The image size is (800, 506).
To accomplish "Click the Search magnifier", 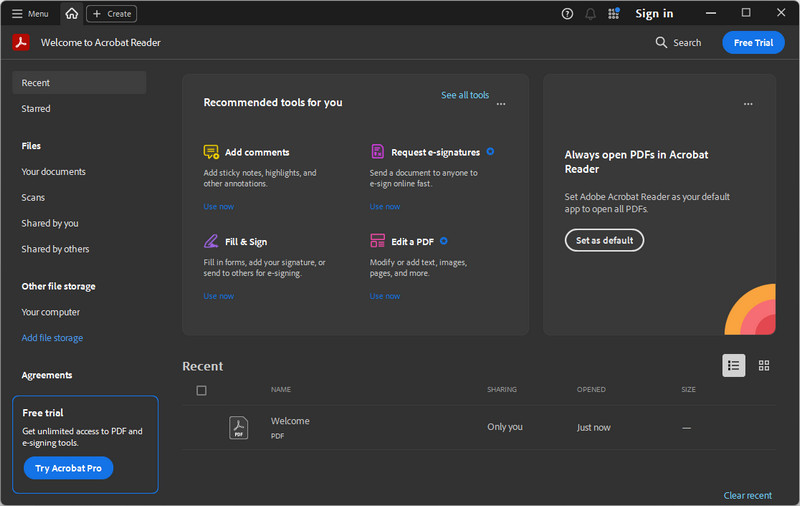I will [661, 42].
